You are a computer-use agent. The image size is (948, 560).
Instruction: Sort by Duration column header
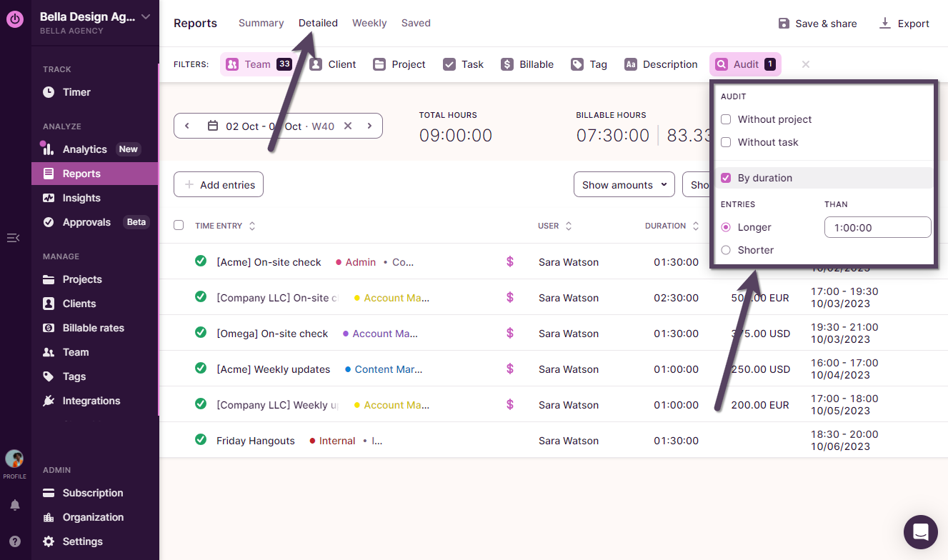pos(672,226)
